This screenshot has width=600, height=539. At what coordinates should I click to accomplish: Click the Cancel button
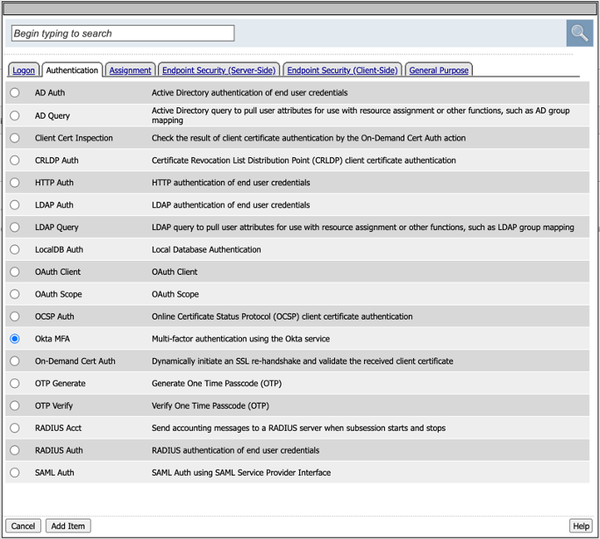point(23,526)
